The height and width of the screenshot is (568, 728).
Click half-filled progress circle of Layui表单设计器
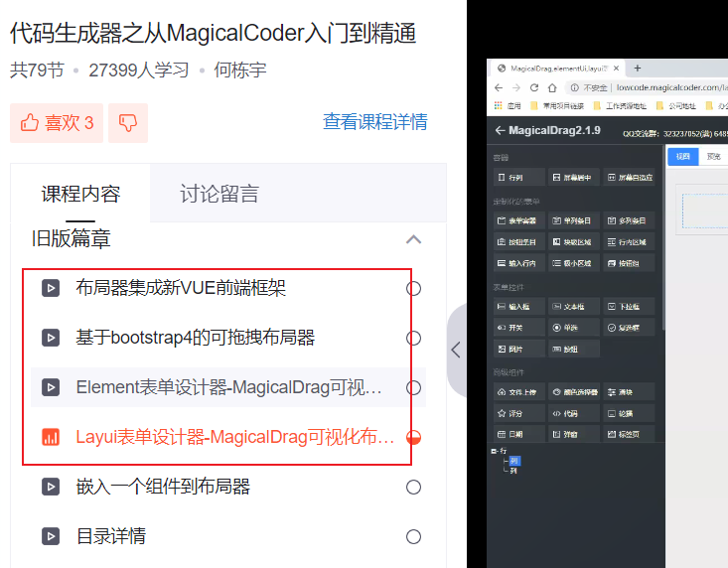(413, 438)
